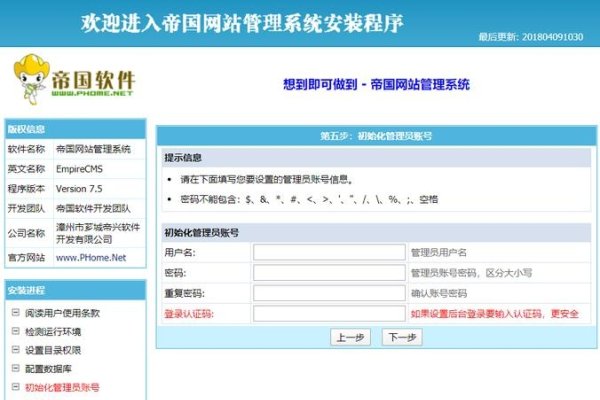Click the 版权信息 panel header
Image resolution: width=600 pixels, height=400 pixels.
point(75,129)
